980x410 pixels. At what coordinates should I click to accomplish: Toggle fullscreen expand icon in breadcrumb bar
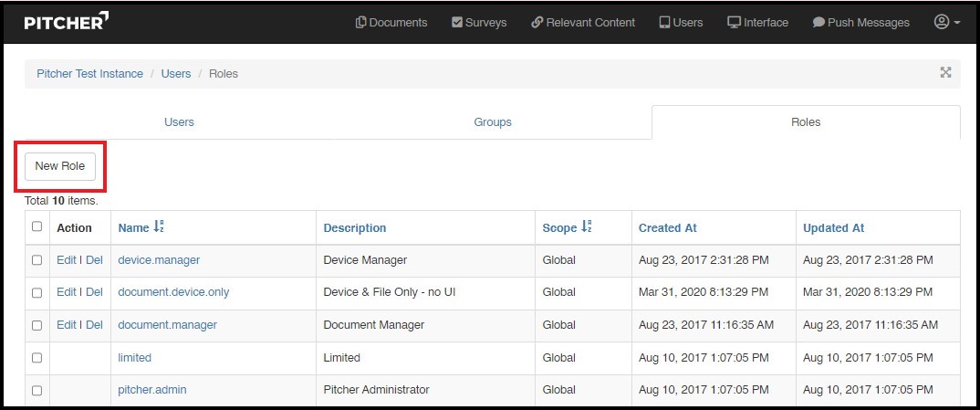point(945,73)
